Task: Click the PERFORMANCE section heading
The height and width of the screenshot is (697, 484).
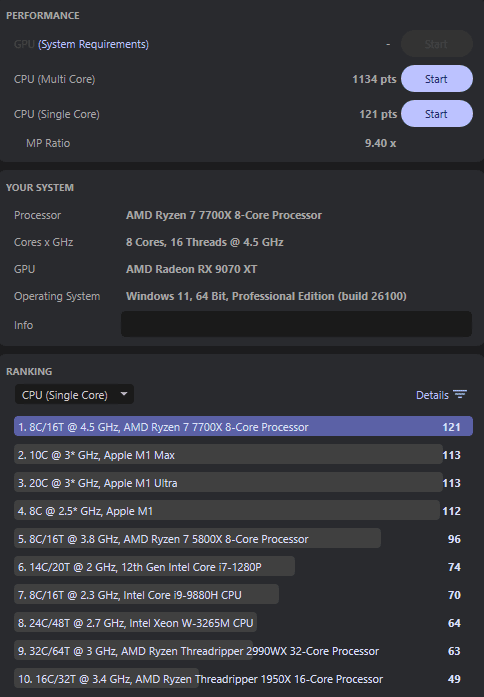Action: pyautogui.click(x=43, y=16)
